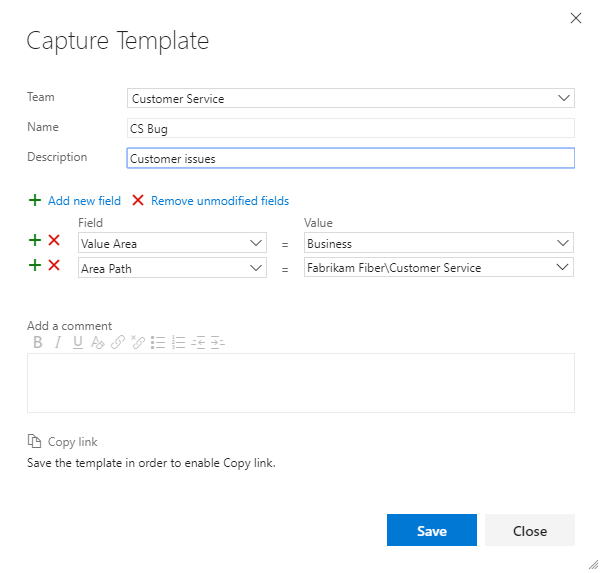This screenshot has width=603, height=573.
Task: Insert a hyperlink in the comment
Action: pyautogui.click(x=117, y=342)
